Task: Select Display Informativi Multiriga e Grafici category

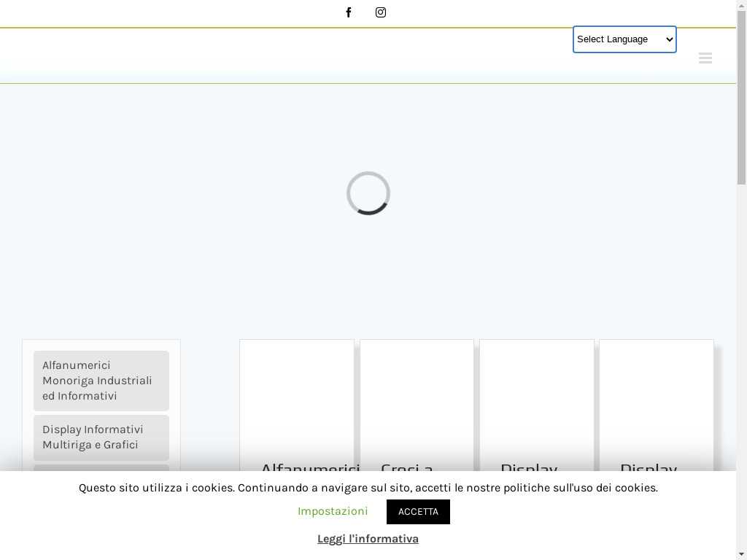Action: [101, 437]
